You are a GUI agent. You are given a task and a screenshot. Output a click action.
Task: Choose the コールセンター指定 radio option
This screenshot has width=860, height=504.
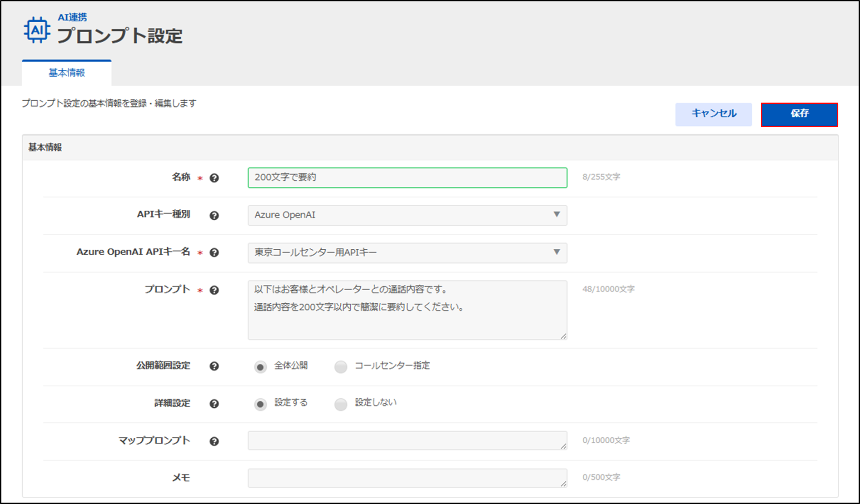tap(341, 367)
